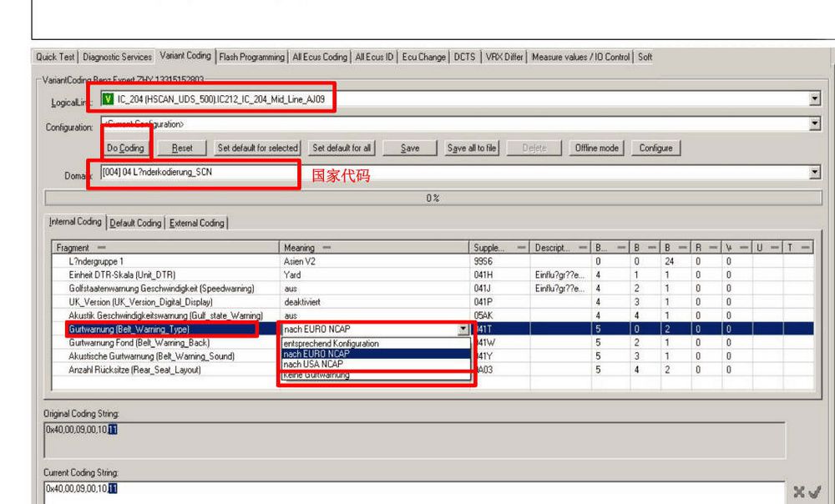Viewport: 835px width, 504px height.
Task: Click the X cancel icon beside Current Coding String
Action: tap(800, 492)
